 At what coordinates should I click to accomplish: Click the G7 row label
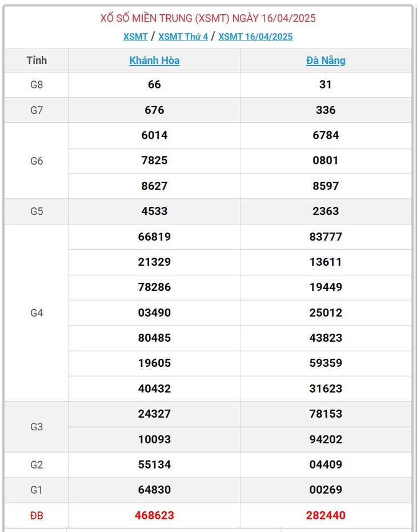click(37, 110)
